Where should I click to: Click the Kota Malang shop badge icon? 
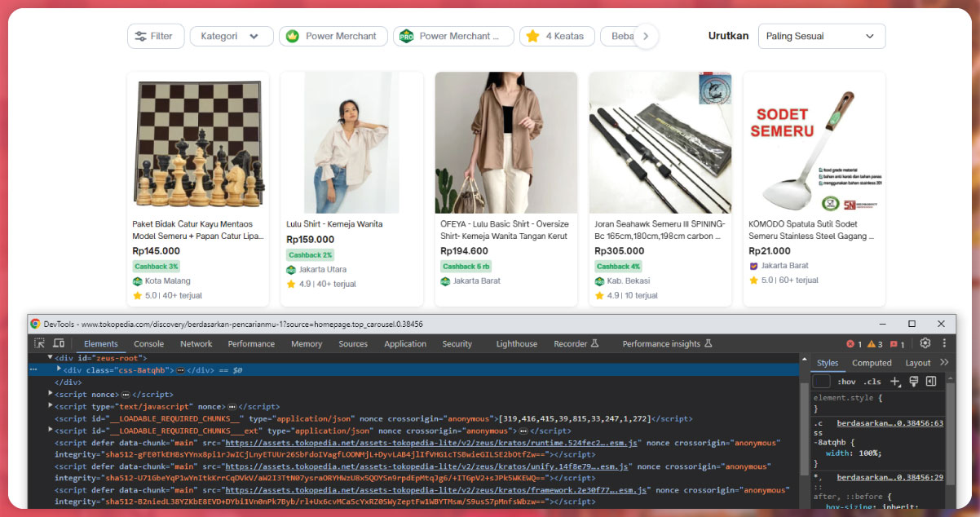click(137, 281)
